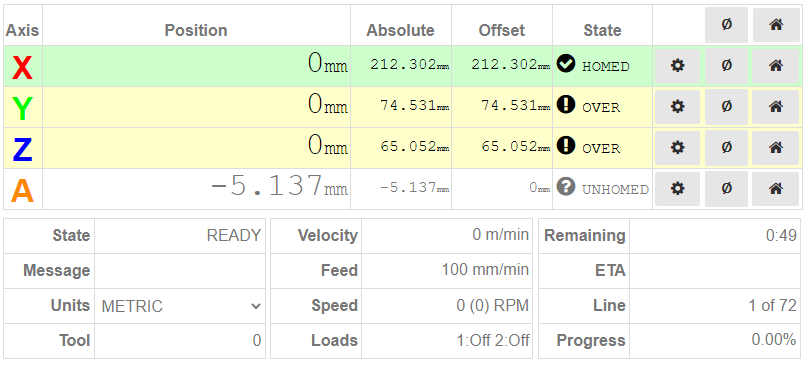Open X axis settings gear
Screen dimensions: 809x365
point(677,66)
